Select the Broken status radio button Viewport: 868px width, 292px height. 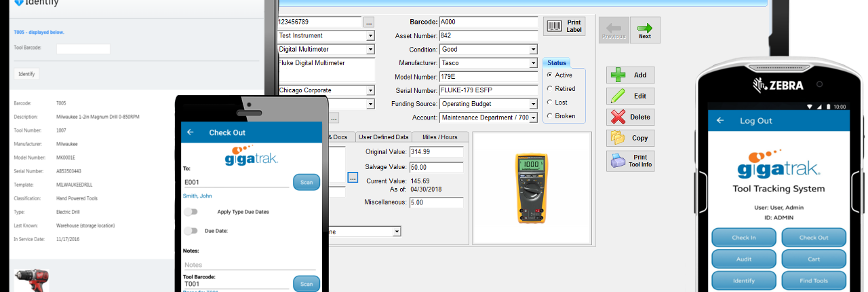[549, 116]
